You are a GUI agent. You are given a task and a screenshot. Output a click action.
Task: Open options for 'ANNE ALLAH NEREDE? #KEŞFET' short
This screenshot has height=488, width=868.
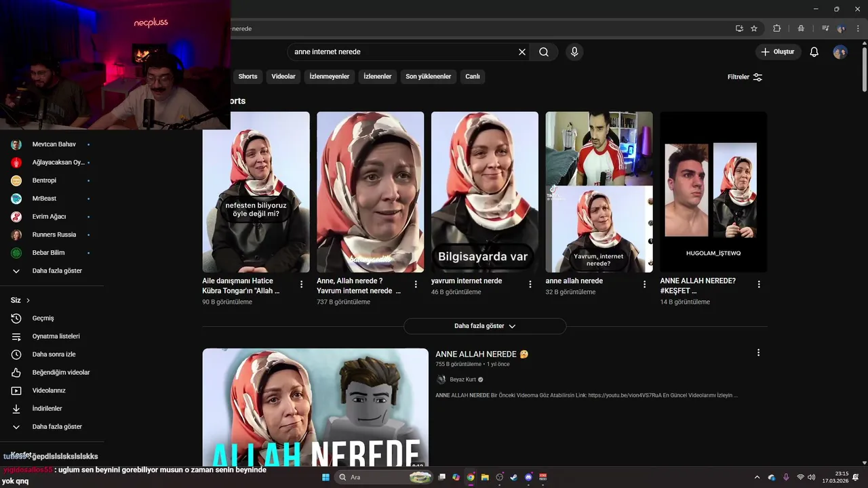click(759, 284)
